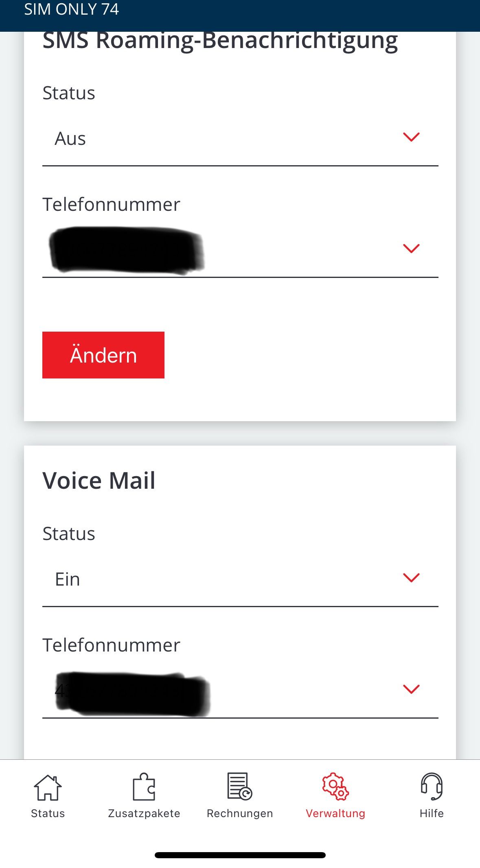
Task: Expand Voice Mail status chevron arrow
Action: point(411,577)
